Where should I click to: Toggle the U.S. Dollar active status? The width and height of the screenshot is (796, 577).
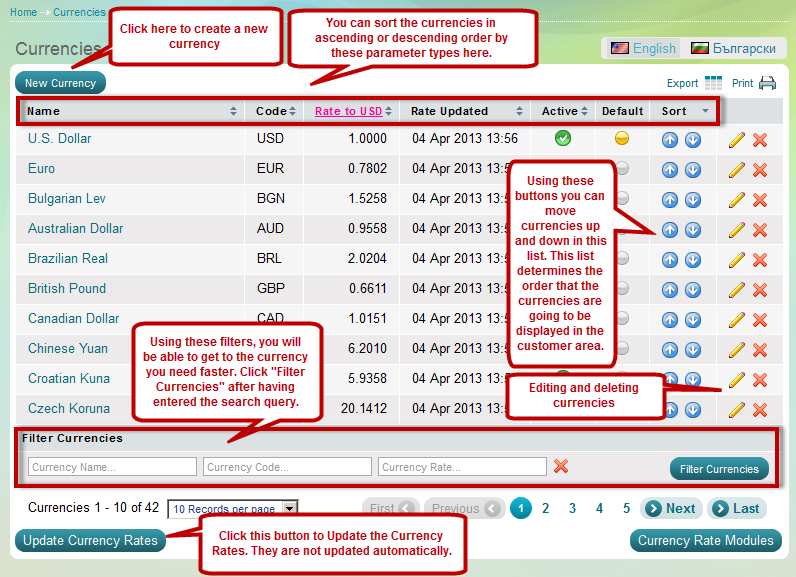point(563,139)
